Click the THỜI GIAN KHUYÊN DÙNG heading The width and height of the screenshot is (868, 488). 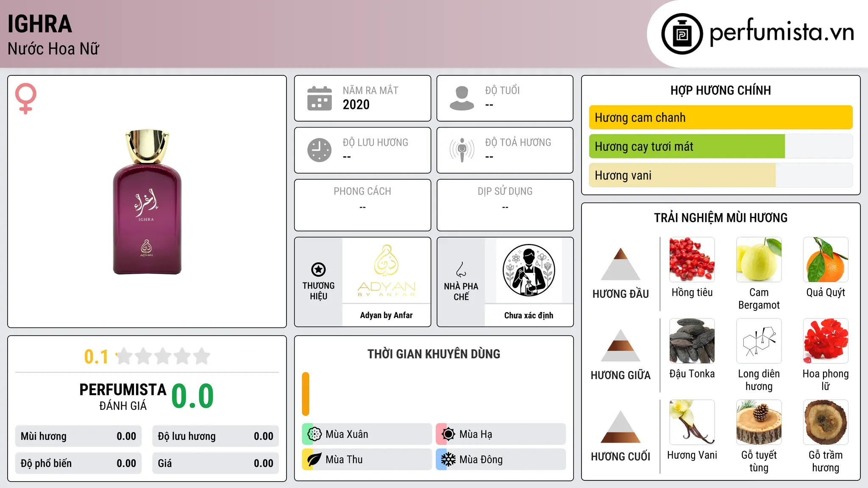click(x=434, y=354)
